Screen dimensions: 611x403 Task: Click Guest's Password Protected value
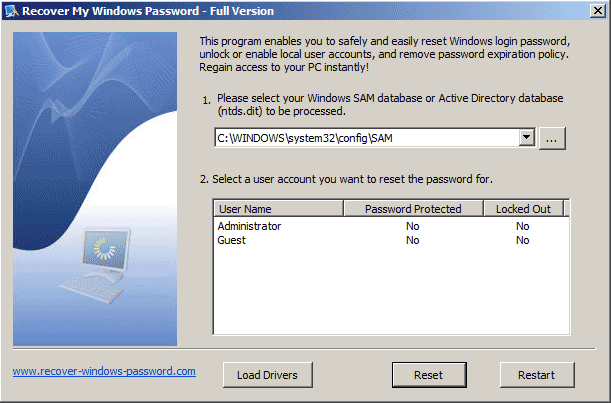click(x=413, y=241)
